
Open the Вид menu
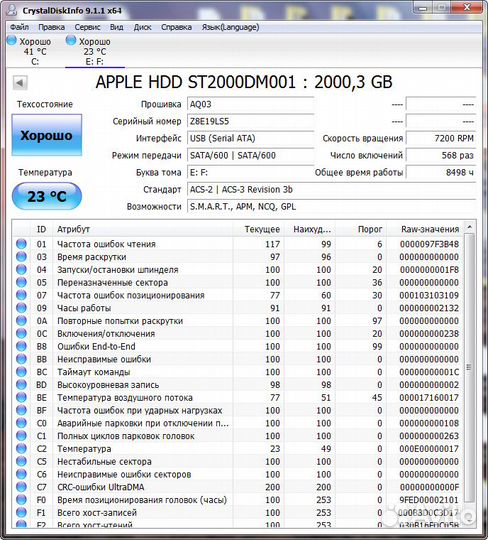(x=116, y=27)
